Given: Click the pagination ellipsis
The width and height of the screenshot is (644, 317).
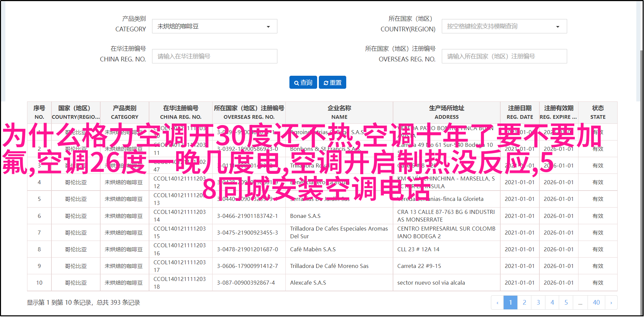Looking at the screenshot, I should [x=581, y=303].
